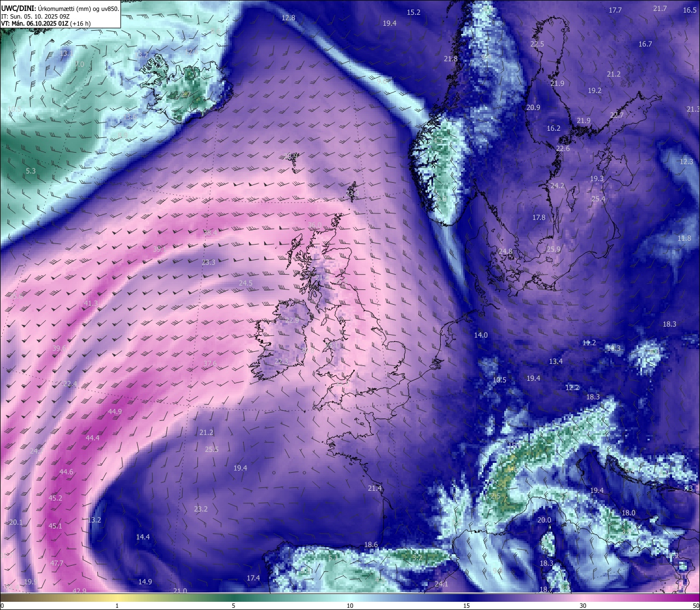This screenshot has height=610, width=700.
Task: Click the 10 tick on colour scale
Action: [349, 606]
